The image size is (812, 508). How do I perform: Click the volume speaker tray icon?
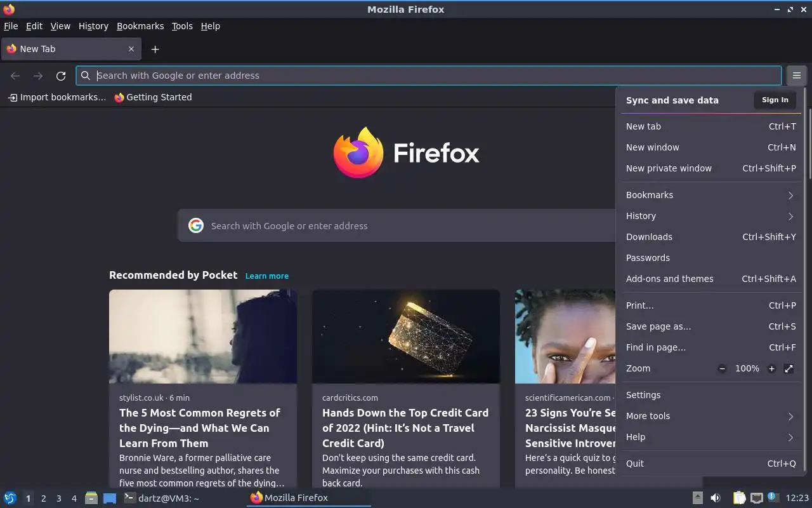point(716,498)
